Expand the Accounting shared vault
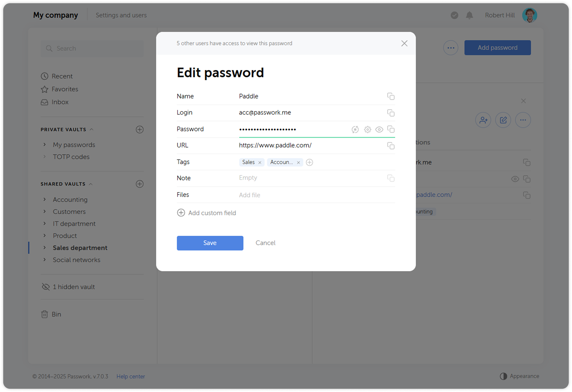This screenshot has height=392, width=572. [44, 199]
